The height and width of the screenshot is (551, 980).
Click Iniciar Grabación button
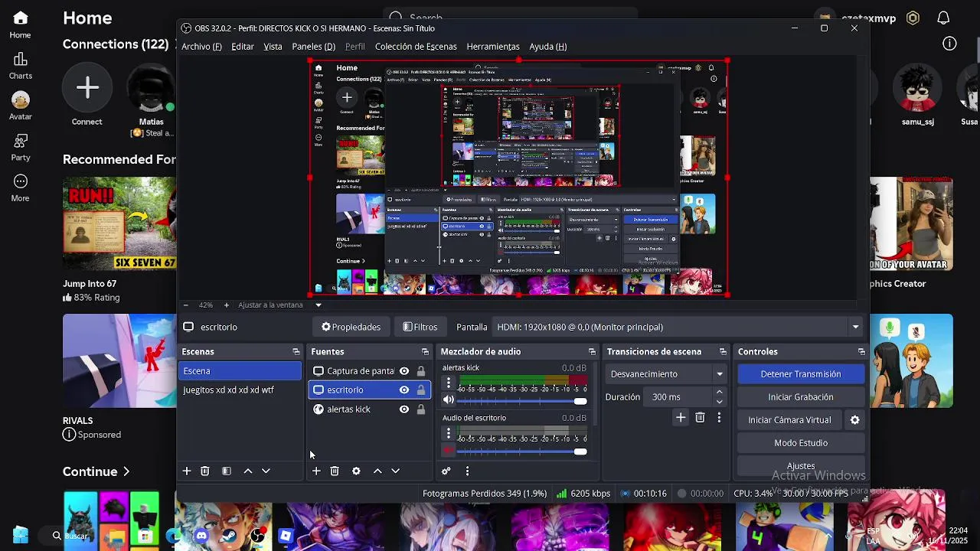[x=801, y=397]
